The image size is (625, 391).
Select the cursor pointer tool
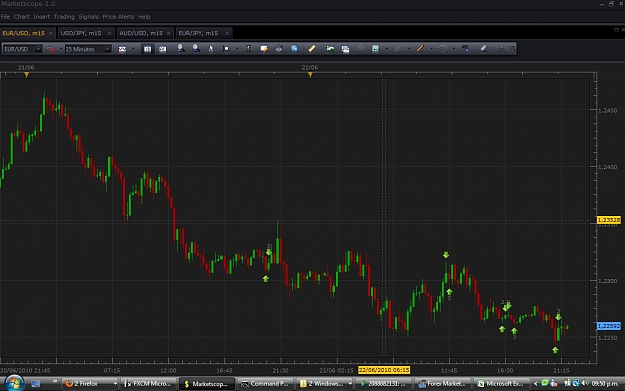pyautogui.click(x=211, y=49)
